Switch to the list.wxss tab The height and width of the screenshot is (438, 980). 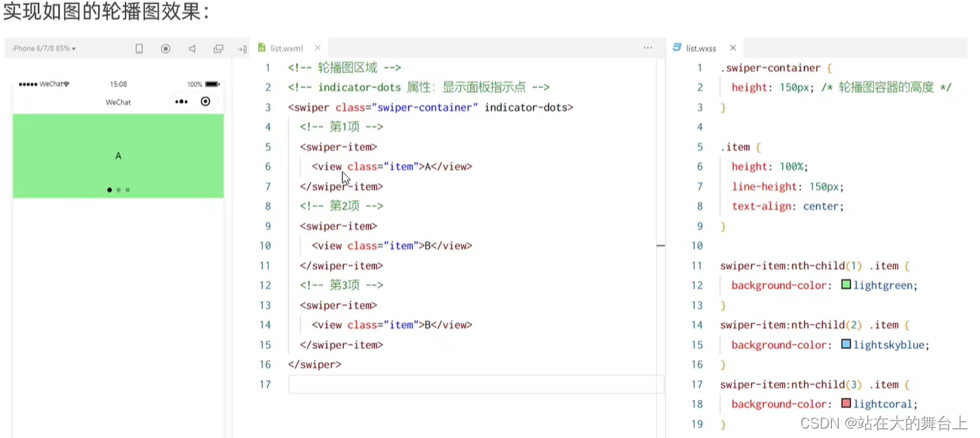701,48
